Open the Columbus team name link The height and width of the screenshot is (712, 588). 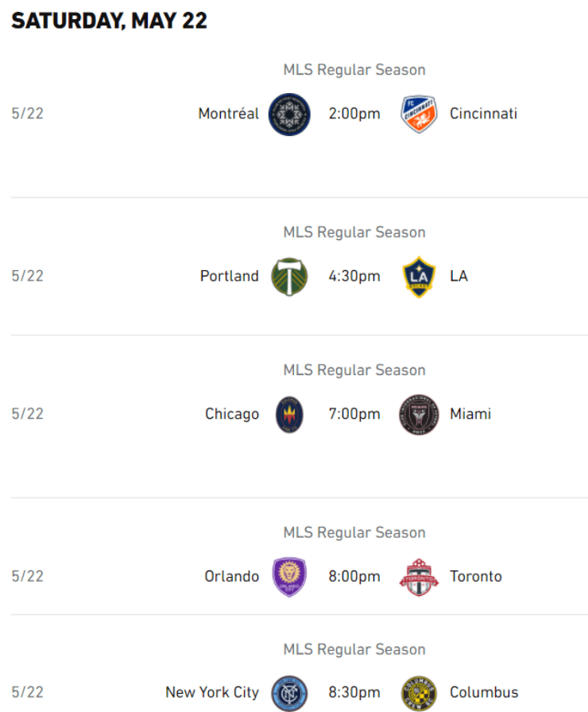coord(484,693)
